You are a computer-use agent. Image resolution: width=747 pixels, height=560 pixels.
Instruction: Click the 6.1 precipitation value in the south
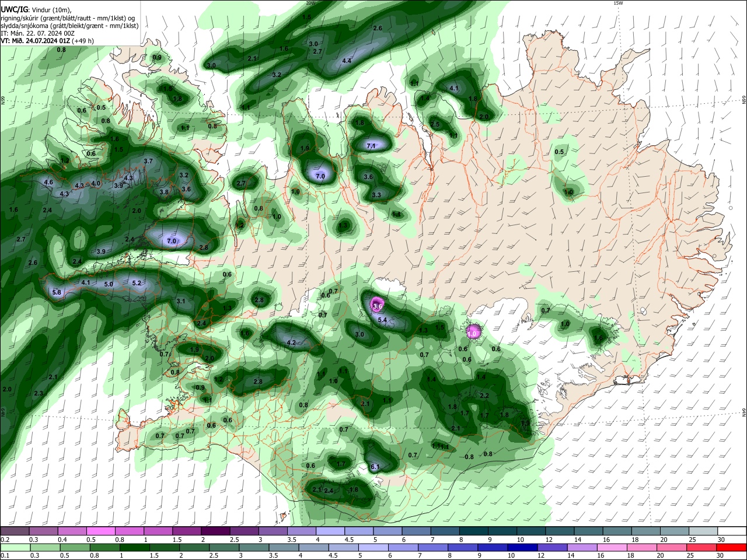tap(375, 467)
